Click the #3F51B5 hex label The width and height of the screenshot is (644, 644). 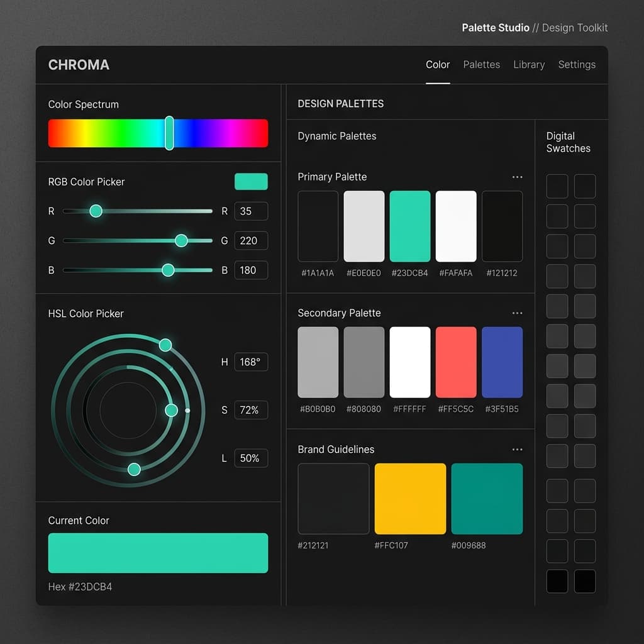[502, 409]
